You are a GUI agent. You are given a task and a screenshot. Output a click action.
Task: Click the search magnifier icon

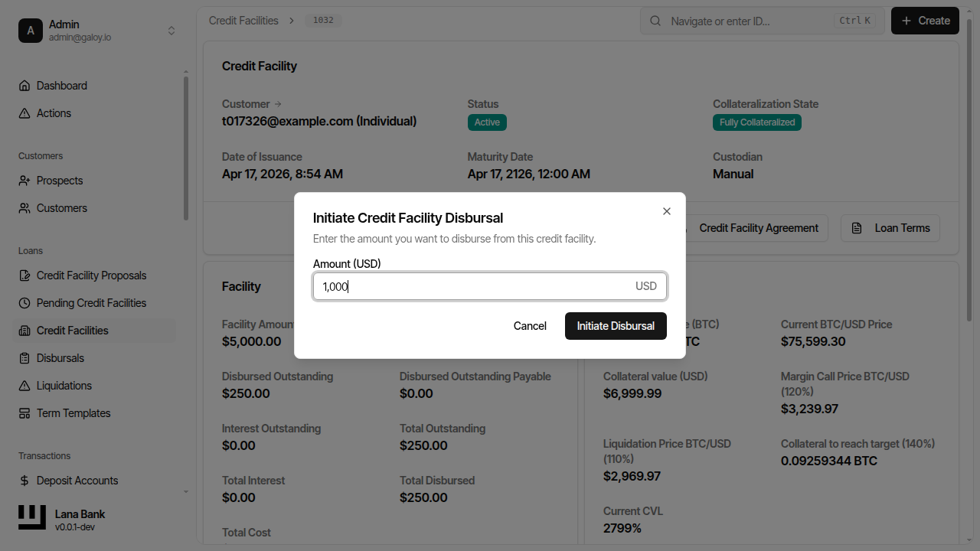[x=655, y=21]
